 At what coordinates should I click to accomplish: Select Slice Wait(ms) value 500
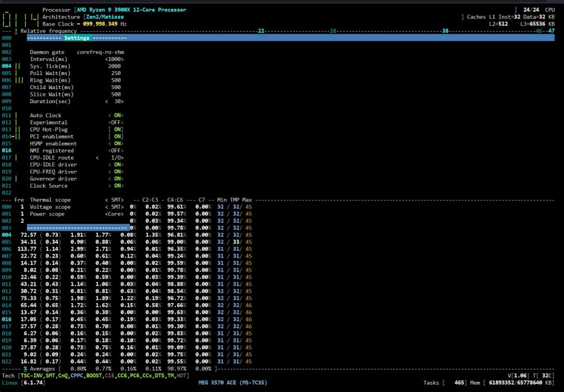pos(116,94)
